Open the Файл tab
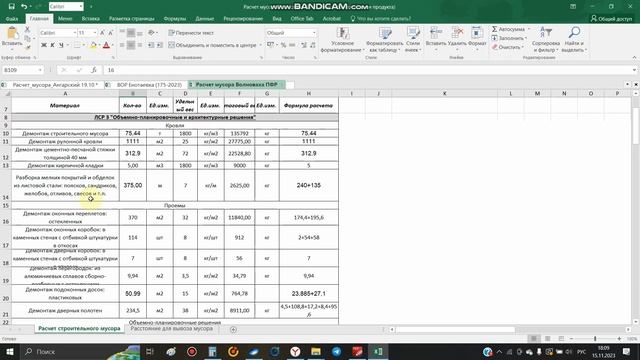 coord(12,19)
